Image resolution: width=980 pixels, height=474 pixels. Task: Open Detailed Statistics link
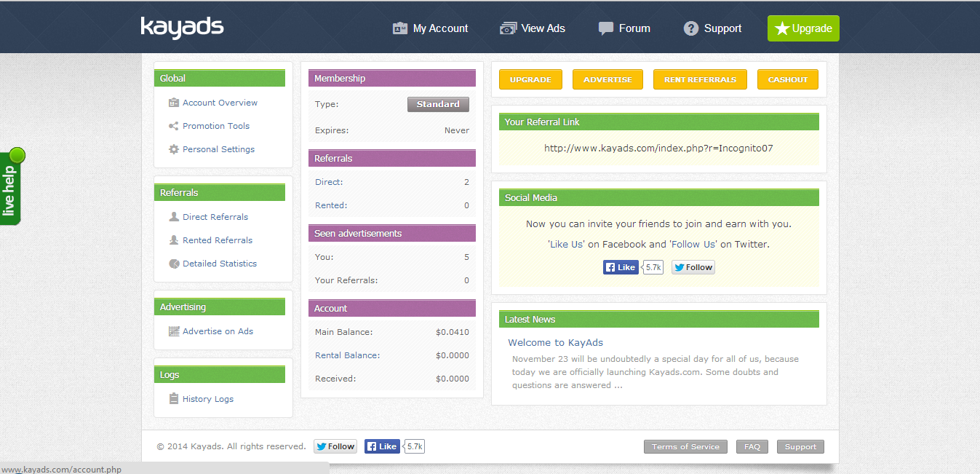220,264
